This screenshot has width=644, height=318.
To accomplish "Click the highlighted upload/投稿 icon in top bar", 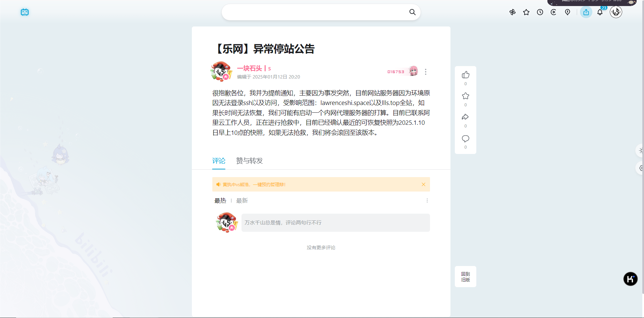I will (x=586, y=12).
